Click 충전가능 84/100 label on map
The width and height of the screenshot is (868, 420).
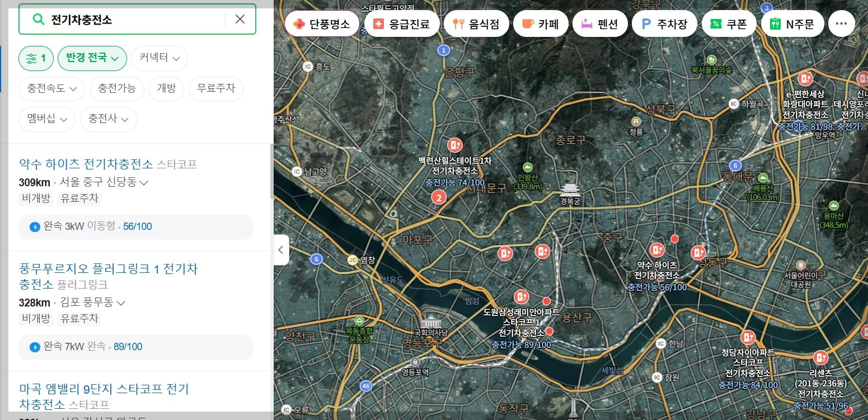pos(748,385)
